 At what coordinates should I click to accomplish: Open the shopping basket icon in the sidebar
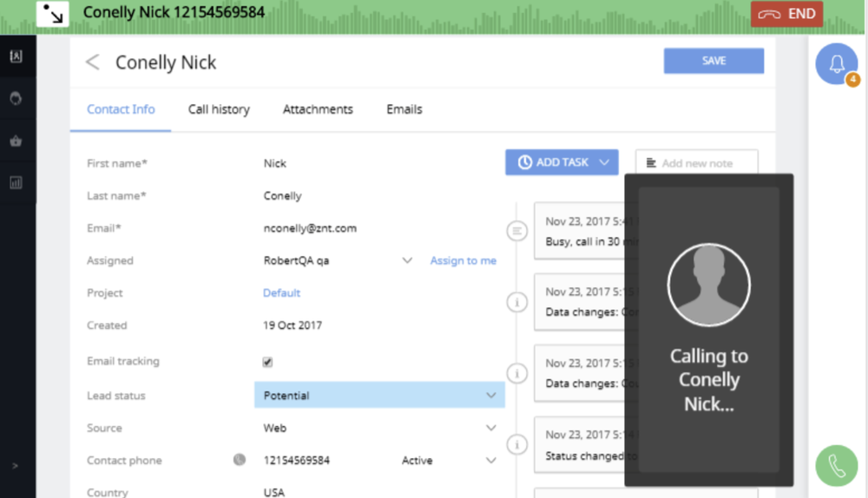click(16, 141)
